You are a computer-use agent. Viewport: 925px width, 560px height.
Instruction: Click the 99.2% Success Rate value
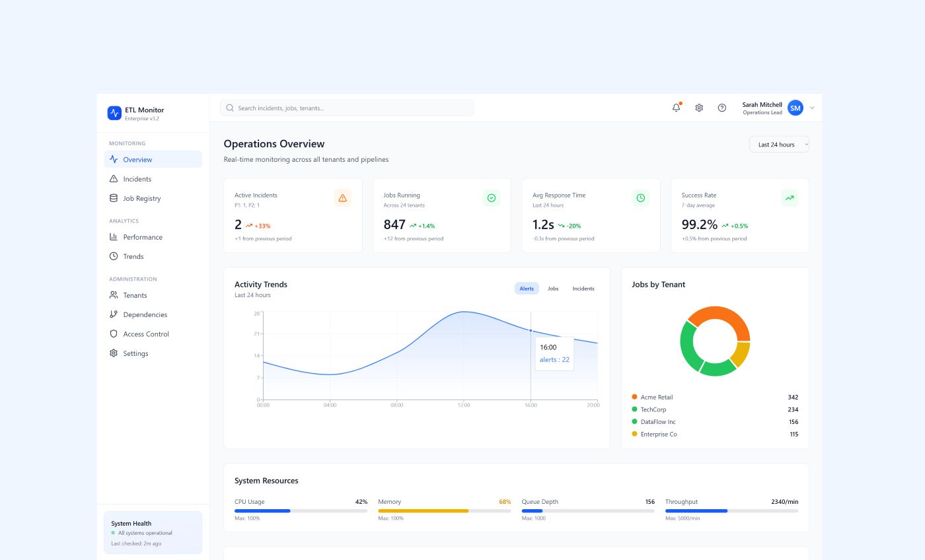tap(699, 225)
